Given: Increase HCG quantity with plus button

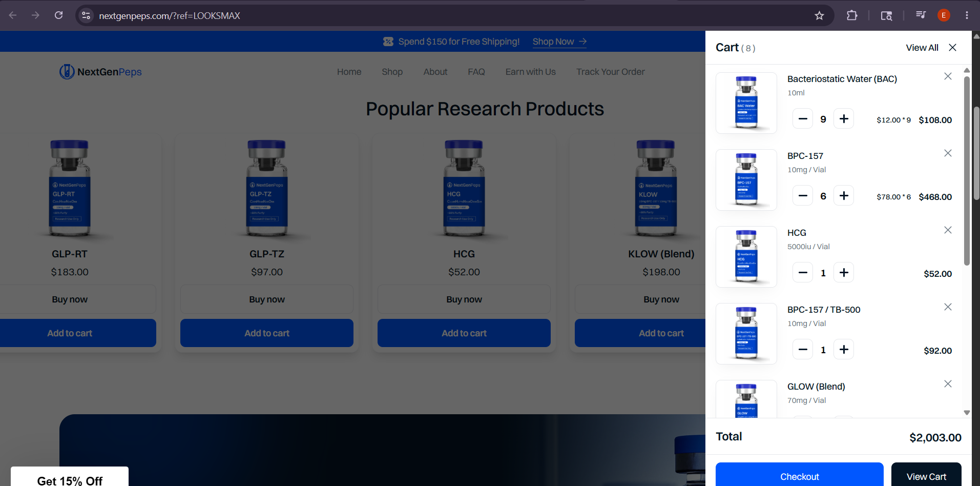Looking at the screenshot, I should coord(844,273).
